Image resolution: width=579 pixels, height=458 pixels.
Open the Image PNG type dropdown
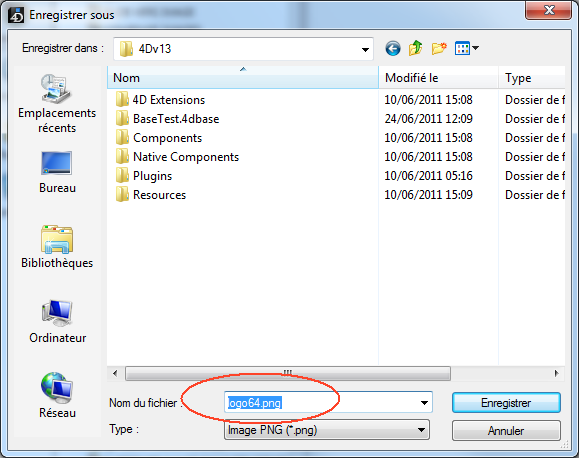point(326,430)
